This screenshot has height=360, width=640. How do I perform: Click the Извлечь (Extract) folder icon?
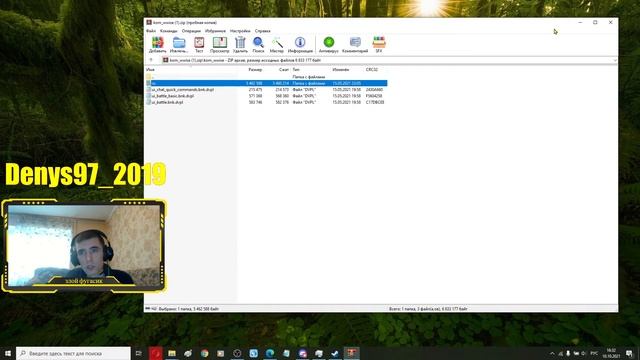click(179, 44)
